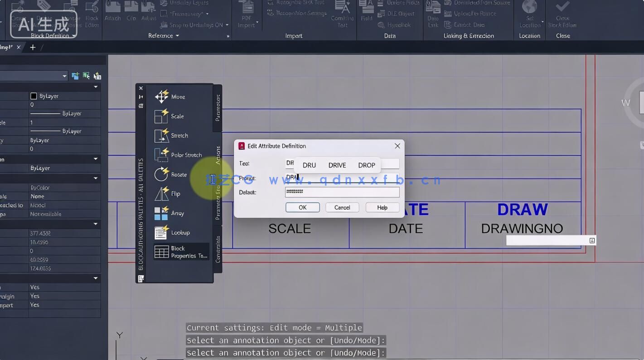Collapse the ByLayer color section in Properties

coord(95,87)
